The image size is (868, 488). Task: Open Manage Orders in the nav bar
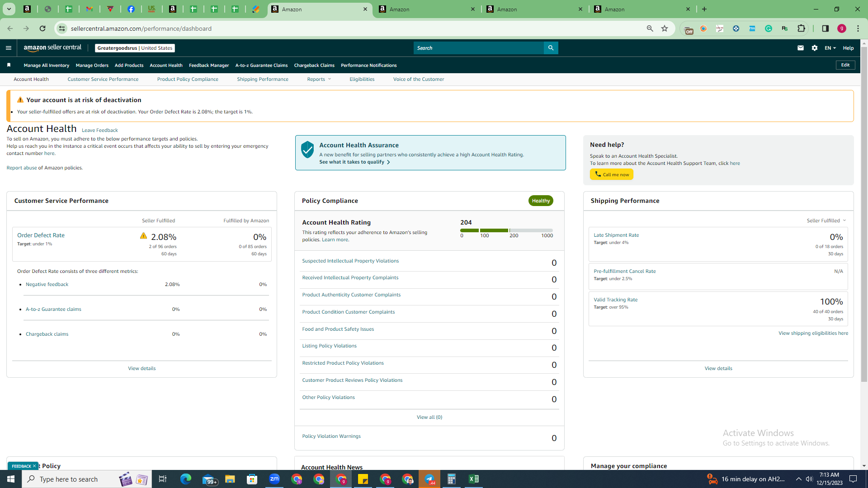92,65
